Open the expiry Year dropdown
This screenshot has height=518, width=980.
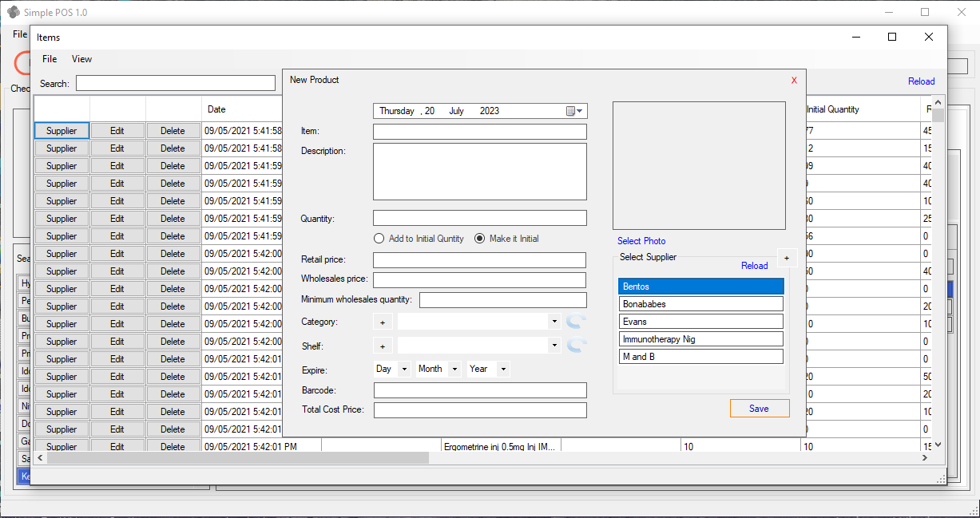(502, 369)
